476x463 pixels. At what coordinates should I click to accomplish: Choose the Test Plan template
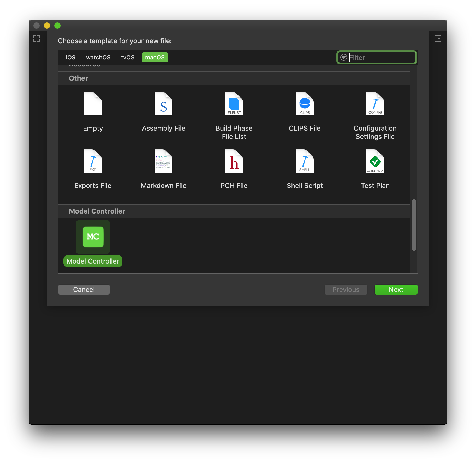375,161
